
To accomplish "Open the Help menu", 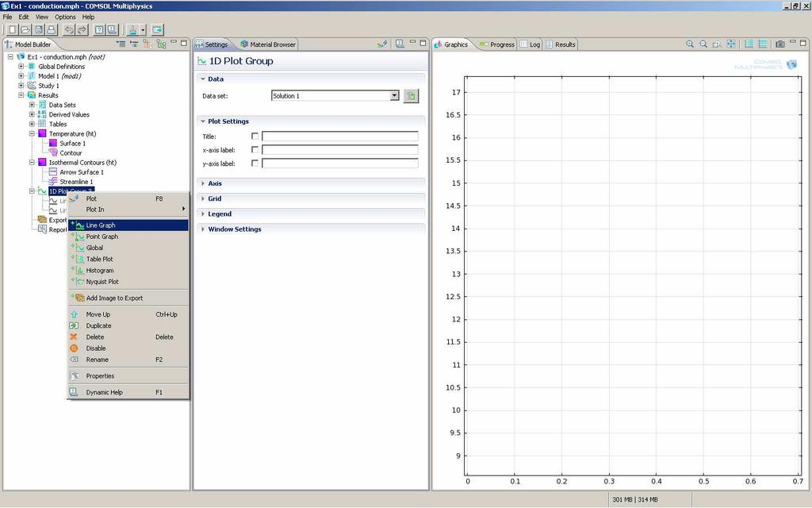I will (88, 17).
